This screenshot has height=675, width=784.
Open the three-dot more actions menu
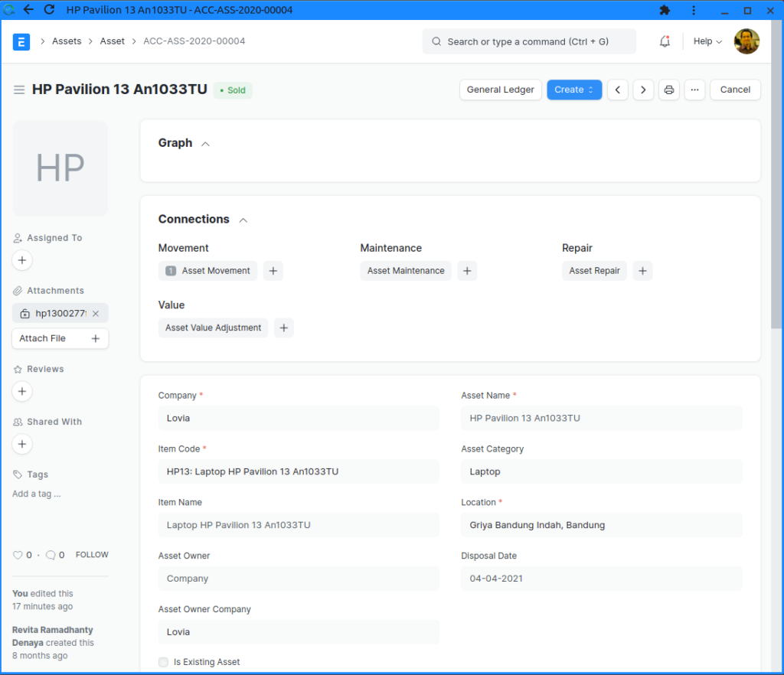[x=694, y=90]
